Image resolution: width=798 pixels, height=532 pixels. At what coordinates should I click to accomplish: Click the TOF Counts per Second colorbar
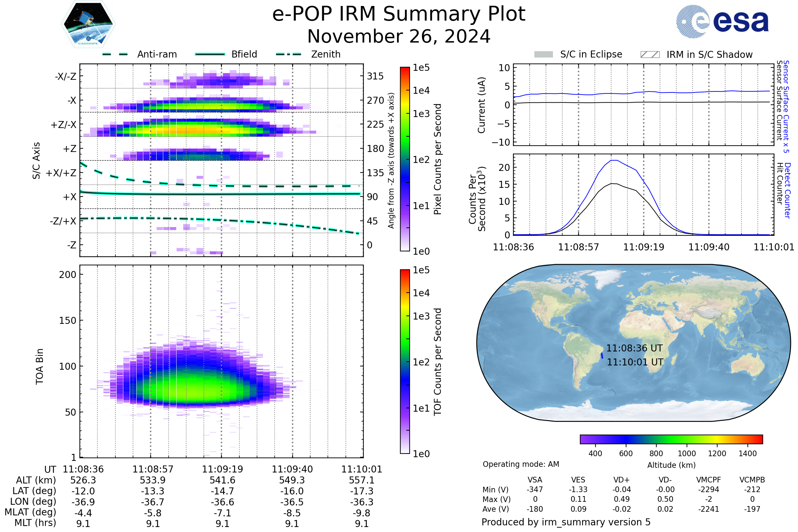[x=405, y=361]
